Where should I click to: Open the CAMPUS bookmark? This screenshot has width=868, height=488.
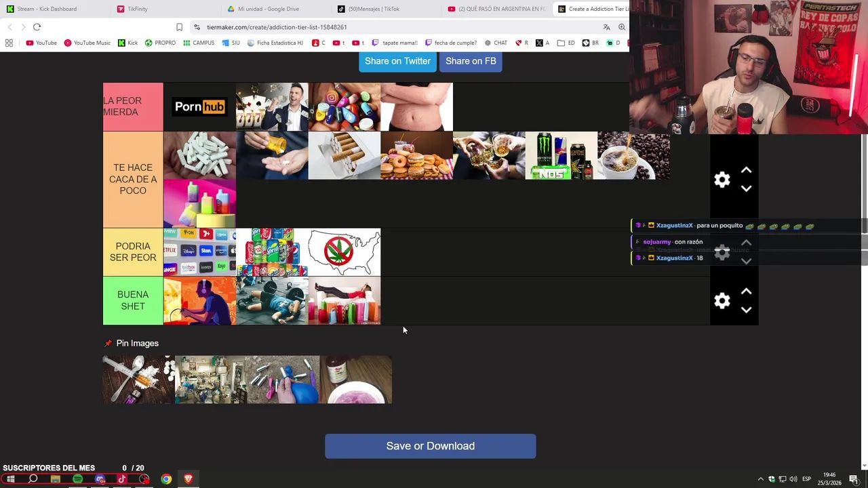pyautogui.click(x=199, y=43)
